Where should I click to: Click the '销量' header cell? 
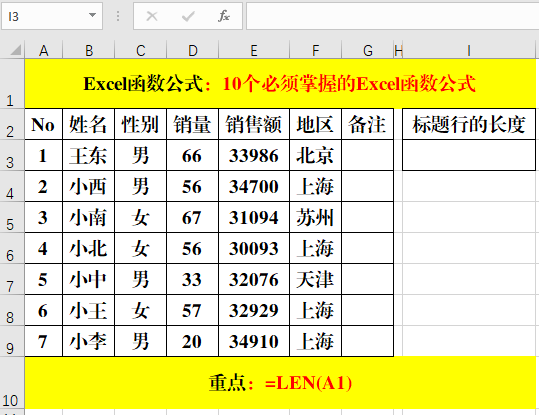(192, 124)
